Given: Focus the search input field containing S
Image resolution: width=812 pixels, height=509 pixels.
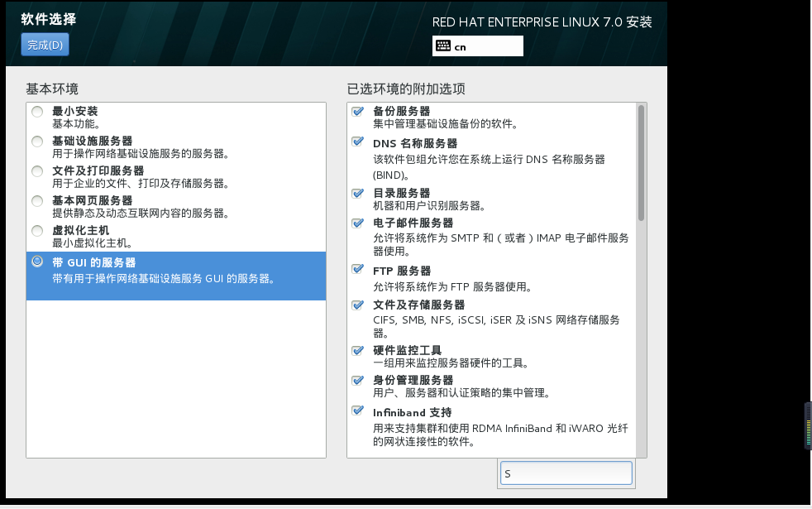Looking at the screenshot, I should pyautogui.click(x=566, y=473).
